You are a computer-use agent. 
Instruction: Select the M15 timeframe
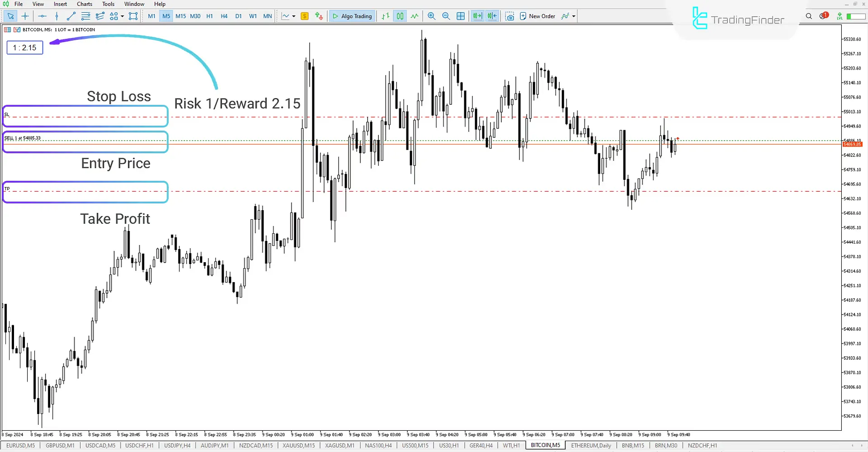point(181,16)
